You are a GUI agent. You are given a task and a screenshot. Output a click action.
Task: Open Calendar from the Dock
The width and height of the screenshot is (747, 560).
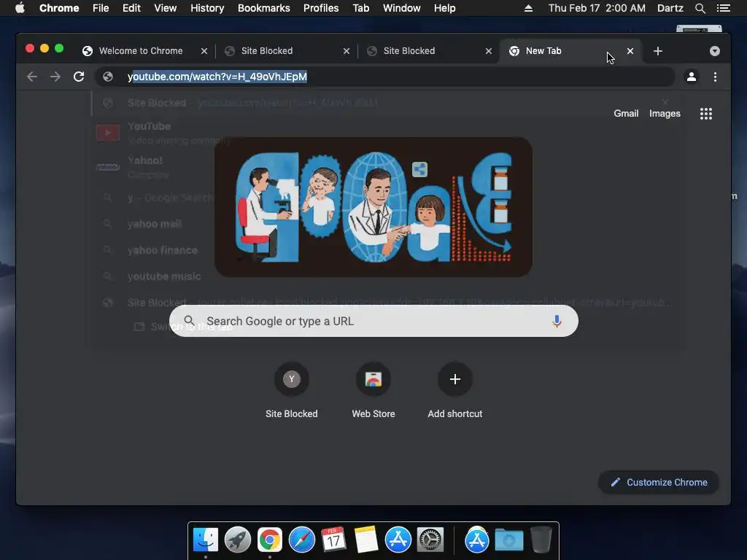click(333, 540)
